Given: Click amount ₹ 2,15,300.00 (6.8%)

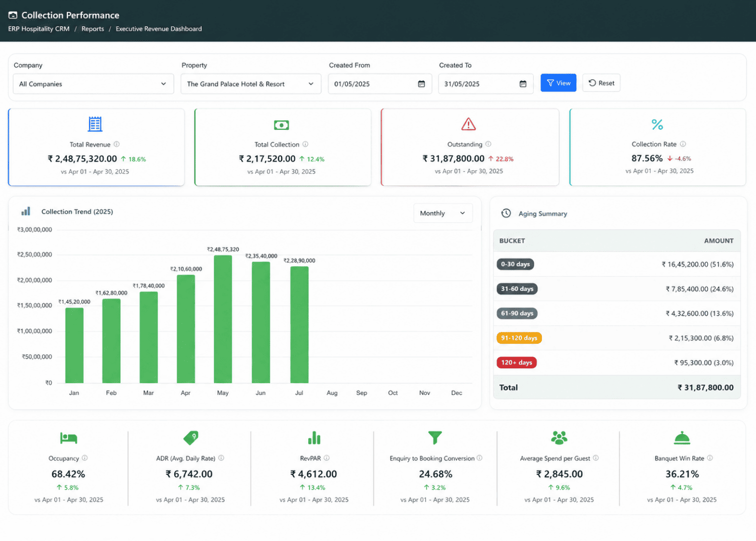Looking at the screenshot, I should (701, 338).
